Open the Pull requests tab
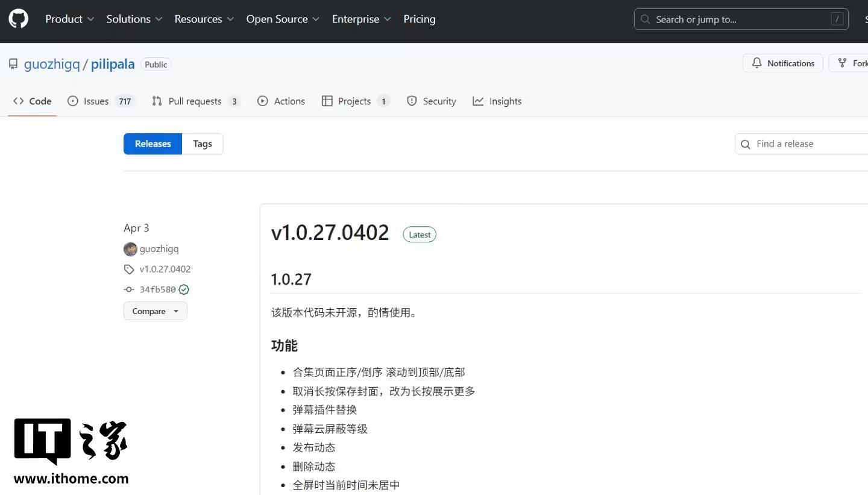This screenshot has width=868, height=495. (x=196, y=101)
